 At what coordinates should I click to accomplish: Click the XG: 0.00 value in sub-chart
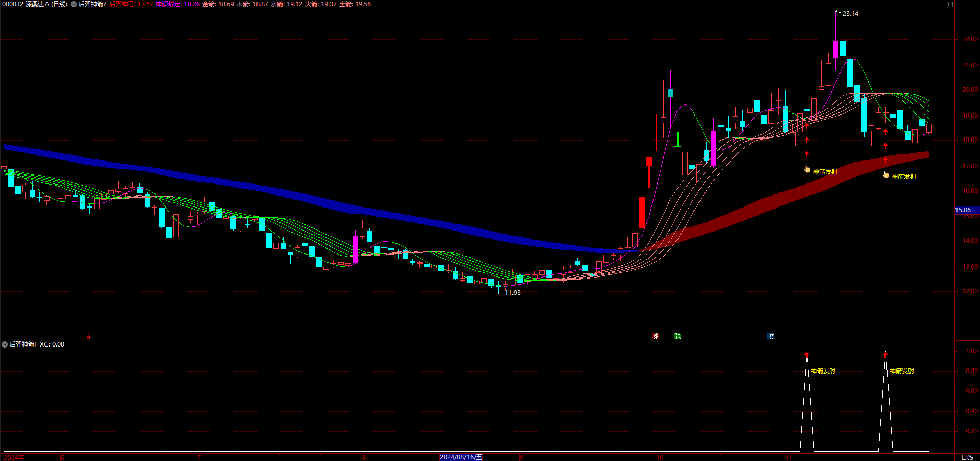(x=52, y=344)
